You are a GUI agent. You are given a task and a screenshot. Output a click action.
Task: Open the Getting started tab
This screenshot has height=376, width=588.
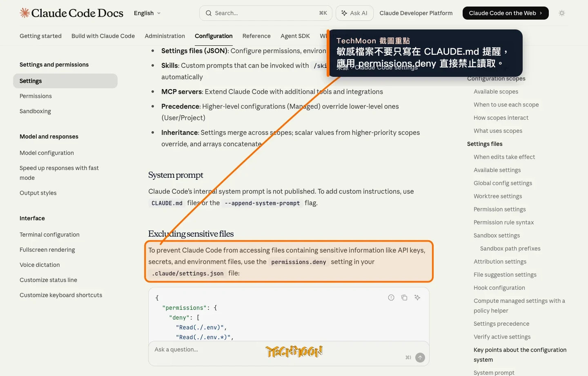pyautogui.click(x=40, y=36)
